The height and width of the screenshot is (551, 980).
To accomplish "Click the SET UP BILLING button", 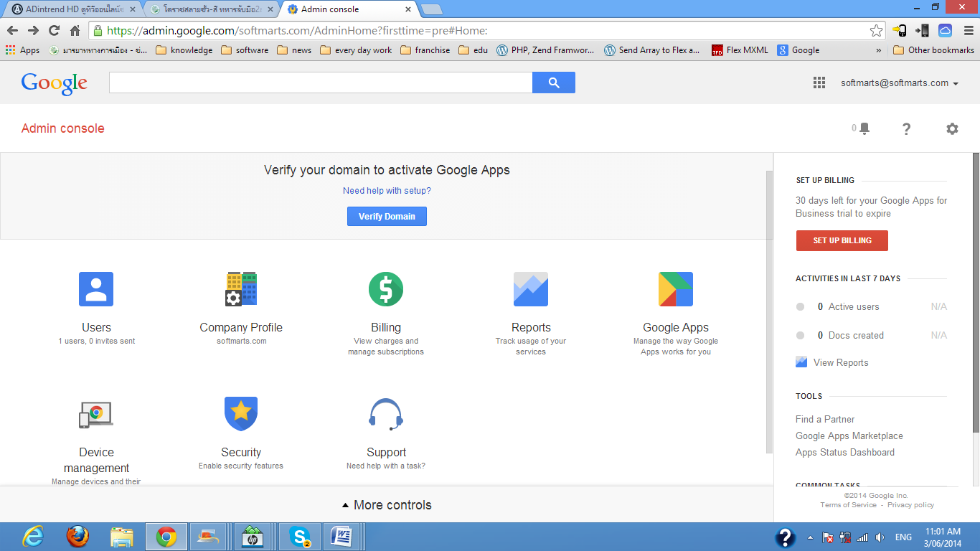I will pyautogui.click(x=842, y=240).
